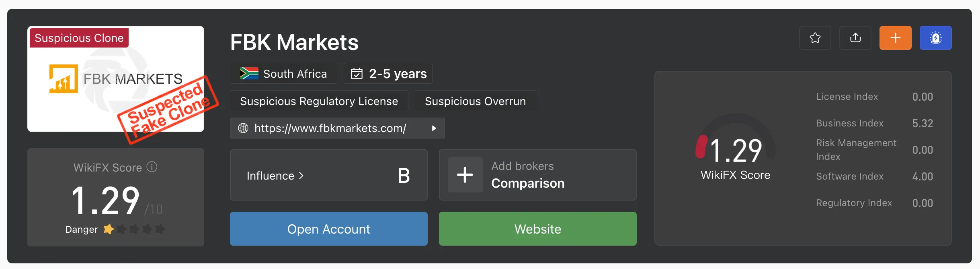The width and height of the screenshot is (980, 269).
Task: Click the star favorite icon
Action: click(x=815, y=38)
